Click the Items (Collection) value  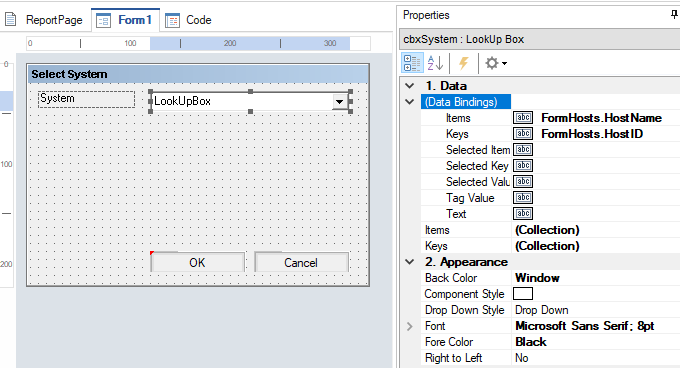(547, 230)
